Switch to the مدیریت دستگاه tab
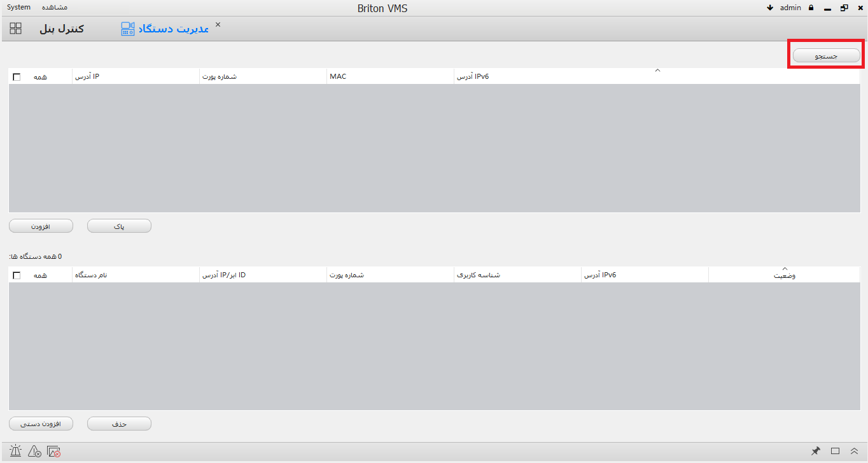Image resolution: width=868 pixels, height=463 pixels. pyautogui.click(x=174, y=29)
